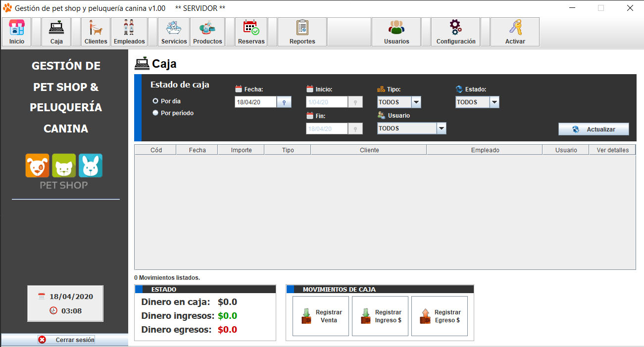This screenshot has height=347, width=644.
Task: Open the Inicio home toolbar icon
Action: (17, 32)
